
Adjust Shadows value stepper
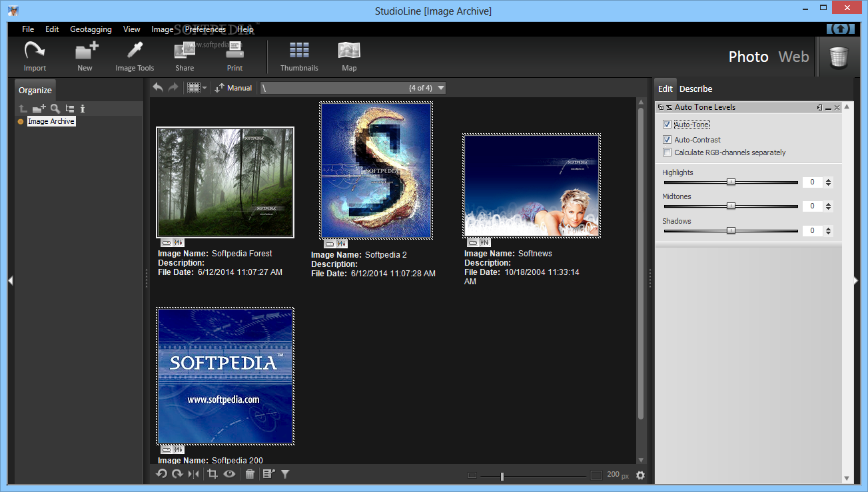click(828, 231)
